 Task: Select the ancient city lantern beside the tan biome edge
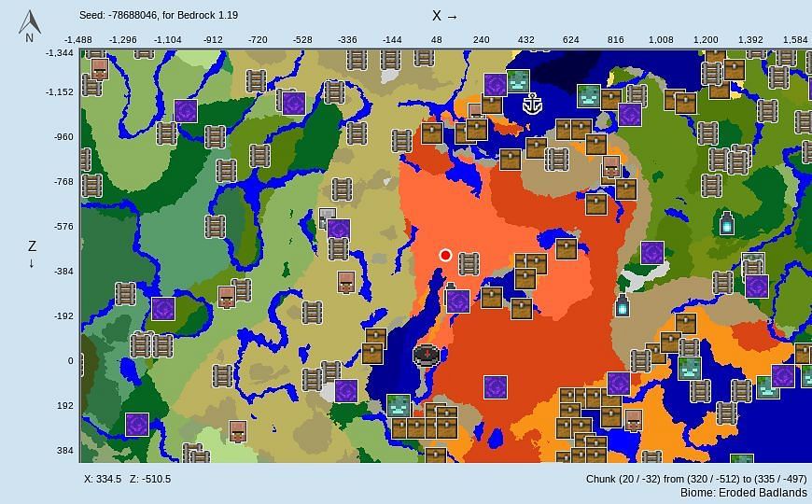(622, 305)
